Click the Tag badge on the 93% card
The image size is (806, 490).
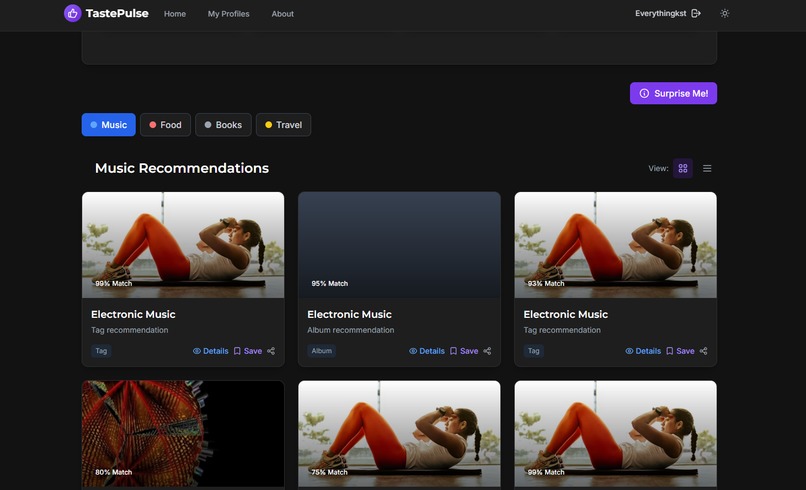[534, 351]
